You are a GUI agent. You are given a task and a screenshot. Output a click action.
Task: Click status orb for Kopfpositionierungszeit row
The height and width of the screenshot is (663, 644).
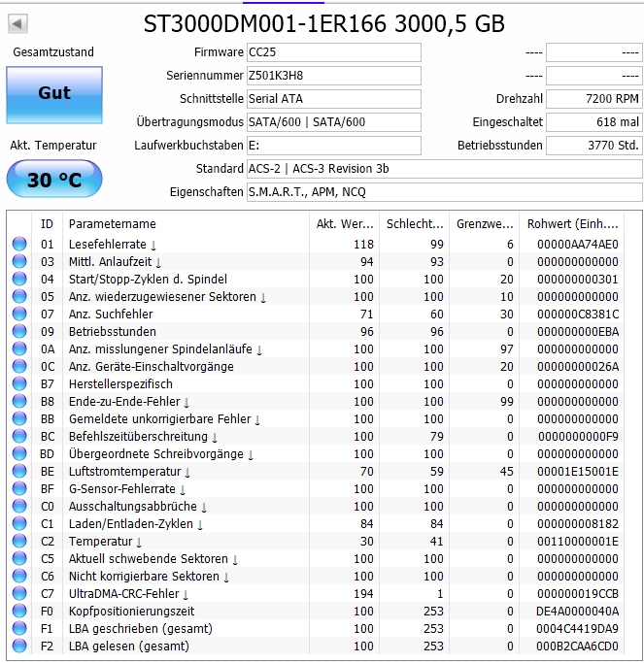(19, 611)
